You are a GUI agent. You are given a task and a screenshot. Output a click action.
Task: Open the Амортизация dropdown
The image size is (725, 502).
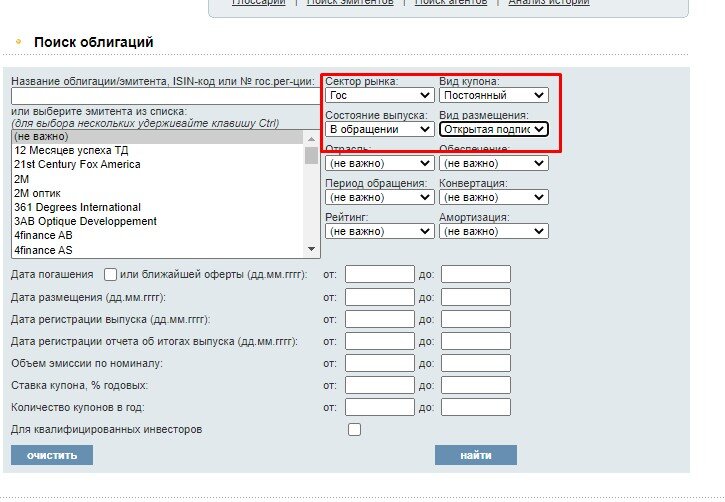coord(494,231)
